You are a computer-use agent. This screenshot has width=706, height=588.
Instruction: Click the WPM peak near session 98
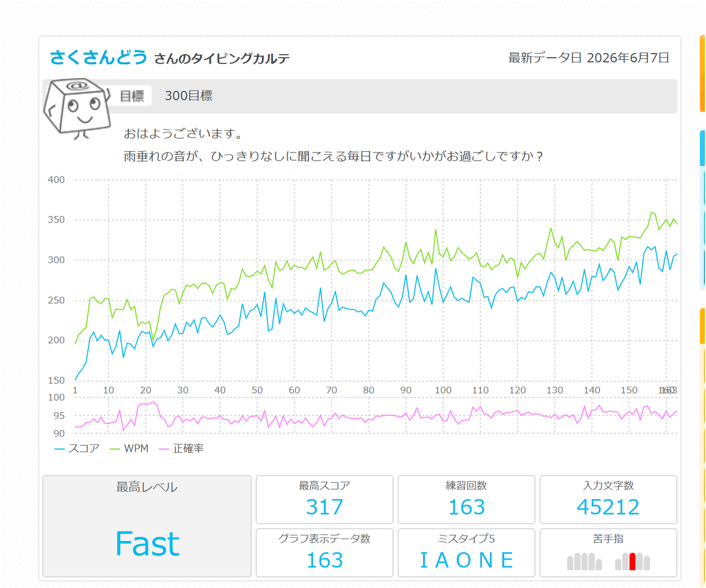tap(435, 230)
